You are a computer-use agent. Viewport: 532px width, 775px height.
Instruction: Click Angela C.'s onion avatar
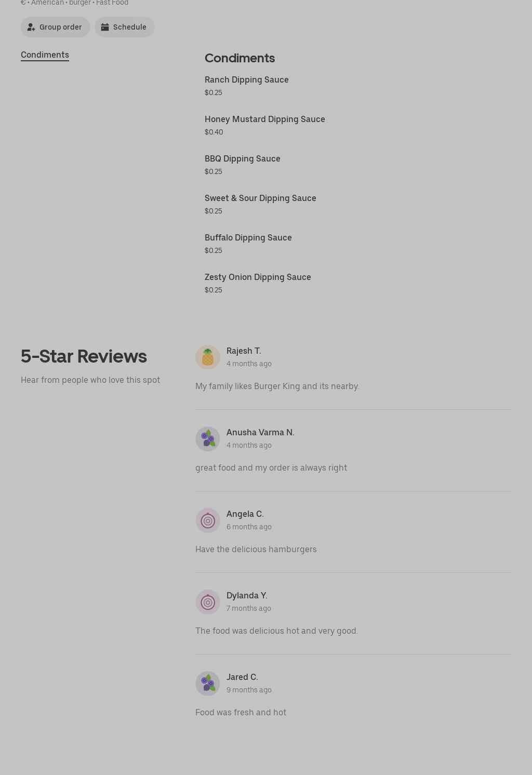tap(208, 520)
